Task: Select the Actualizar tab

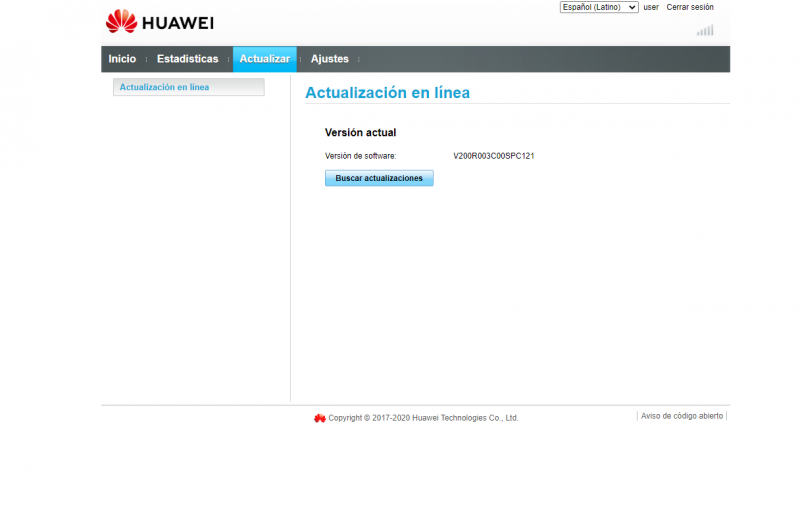Action: pyautogui.click(x=264, y=59)
